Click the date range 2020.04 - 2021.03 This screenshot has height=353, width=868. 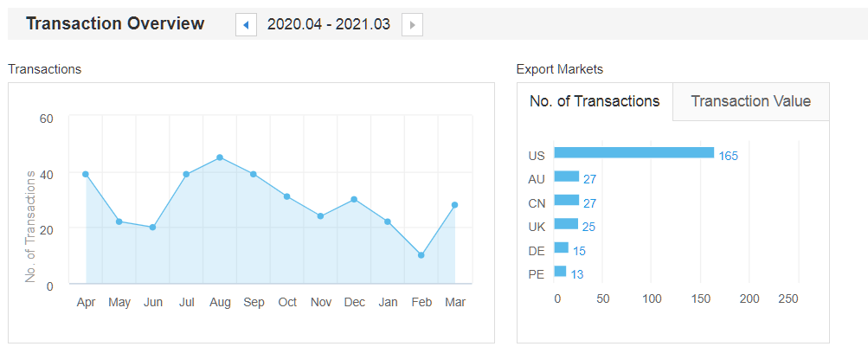(x=329, y=25)
